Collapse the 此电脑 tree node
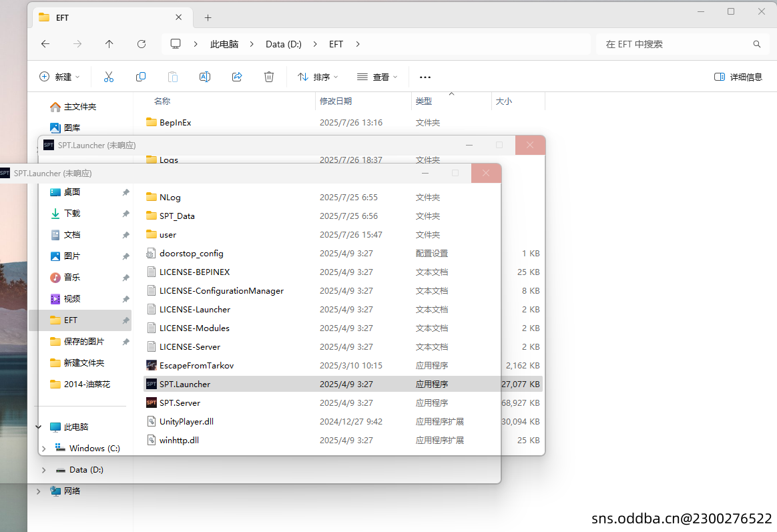Screen dimensions: 777x532 click(38, 427)
